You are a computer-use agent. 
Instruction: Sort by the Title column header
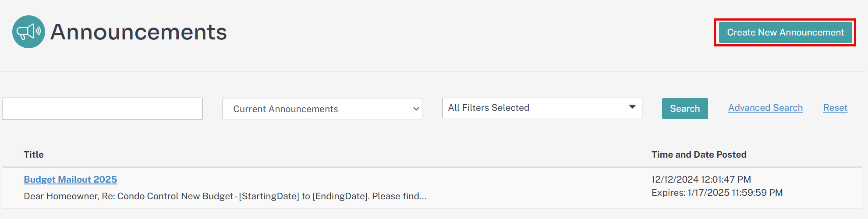[x=34, y=154]
